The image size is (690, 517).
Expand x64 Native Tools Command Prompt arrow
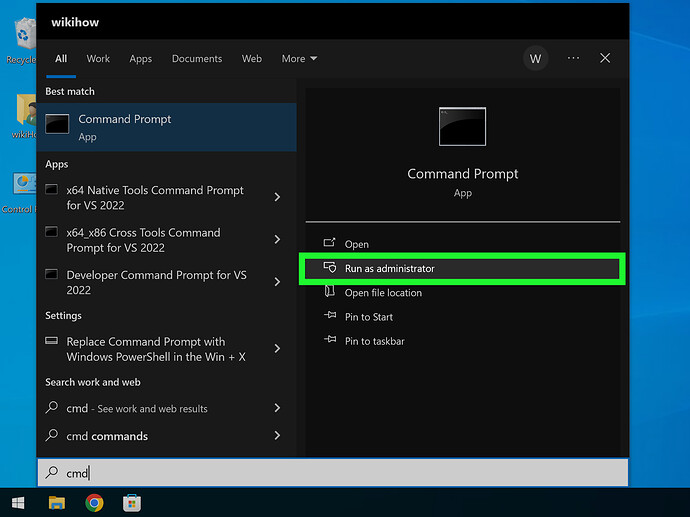pos(277,198)
